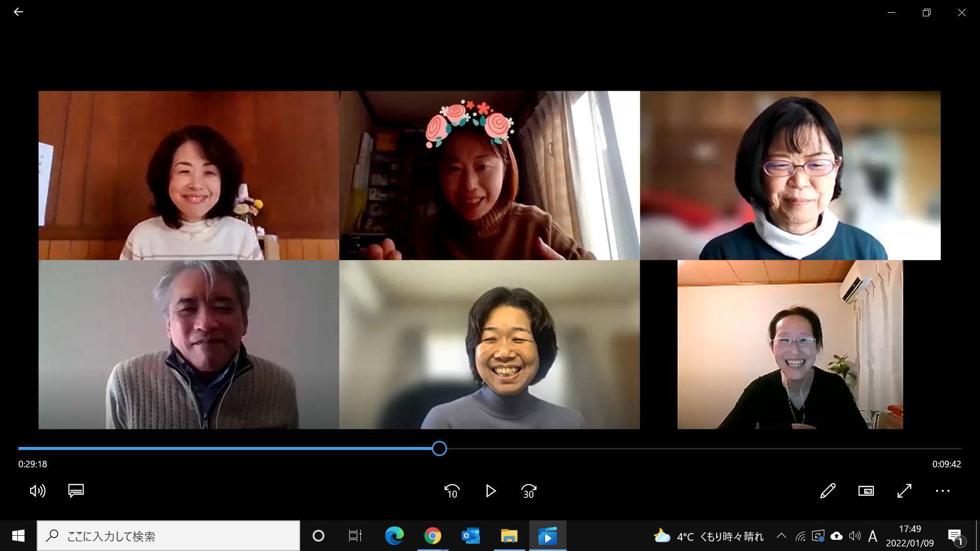The height and width of the screenshot is (551, 980).
Task: Jump to a later point on seek bar
Action: [x=704, y=448]
